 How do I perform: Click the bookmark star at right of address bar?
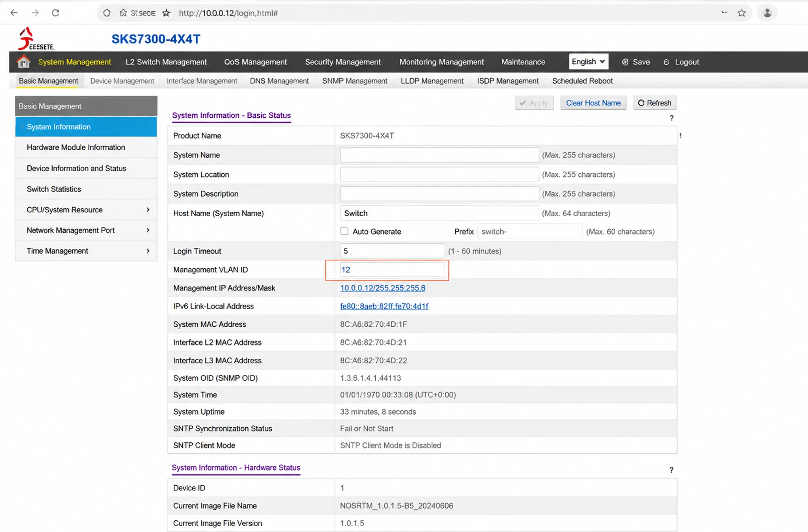(x=742, y=13)
